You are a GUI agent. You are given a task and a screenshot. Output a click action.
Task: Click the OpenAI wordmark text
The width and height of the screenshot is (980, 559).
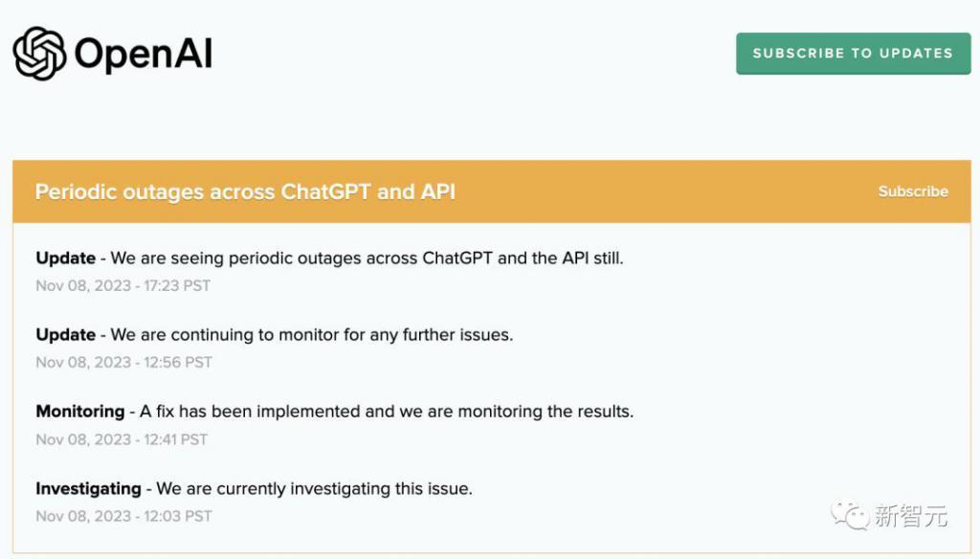pos(144,55)
